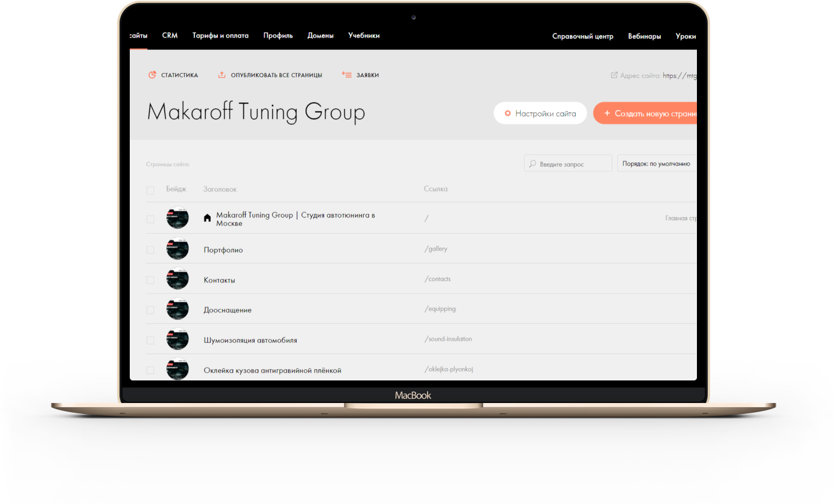
Task: Open Оклейка кузова антигравийной плёнкой page title
Action: pyautogui.click(x=272, y=370)
